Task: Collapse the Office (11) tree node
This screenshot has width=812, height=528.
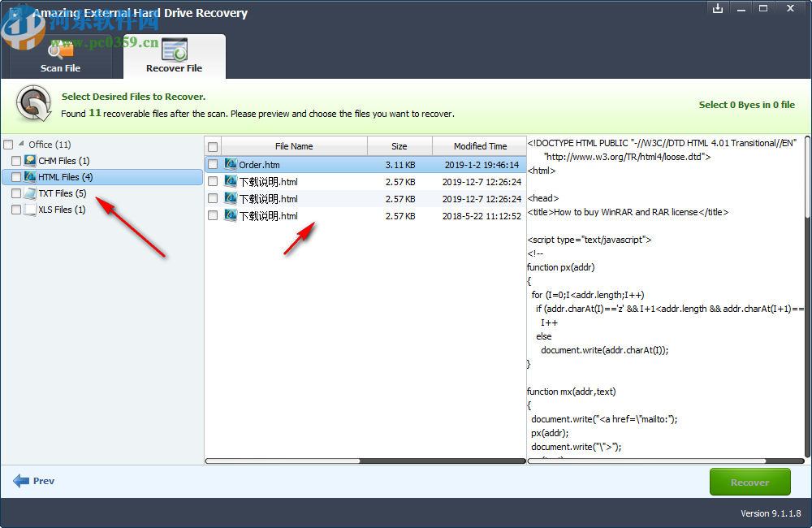Action: tap(21, 143)
